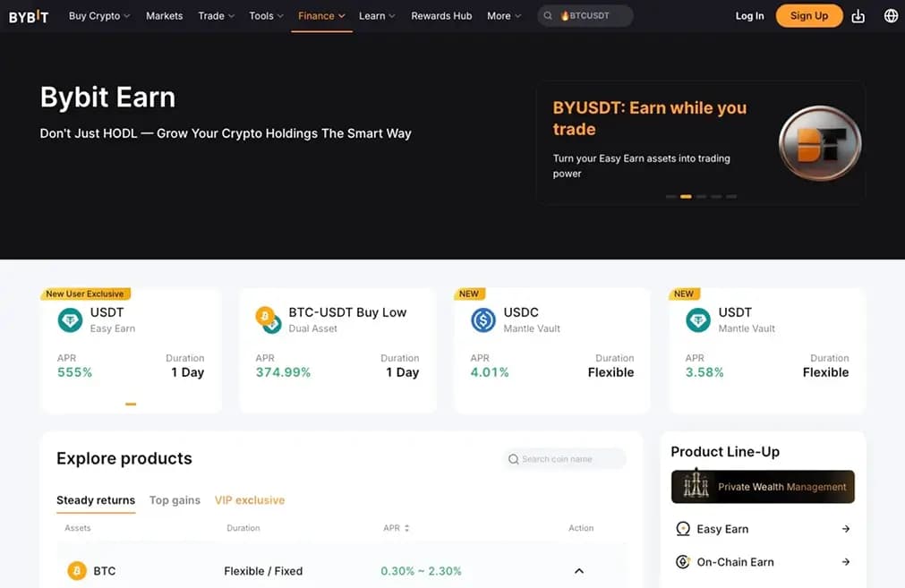
Task: Click the BYUSDT coin banner image
Action: coord(819,142)
